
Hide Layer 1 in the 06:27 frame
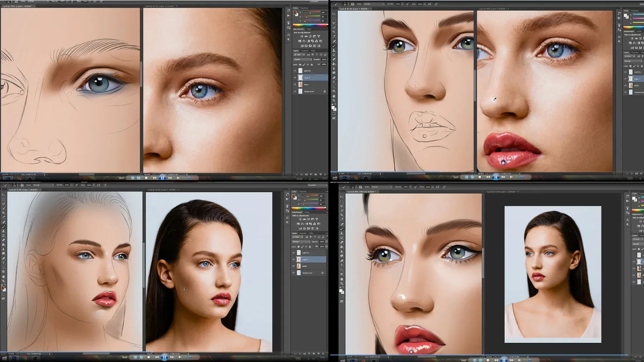tap(295, 78)
